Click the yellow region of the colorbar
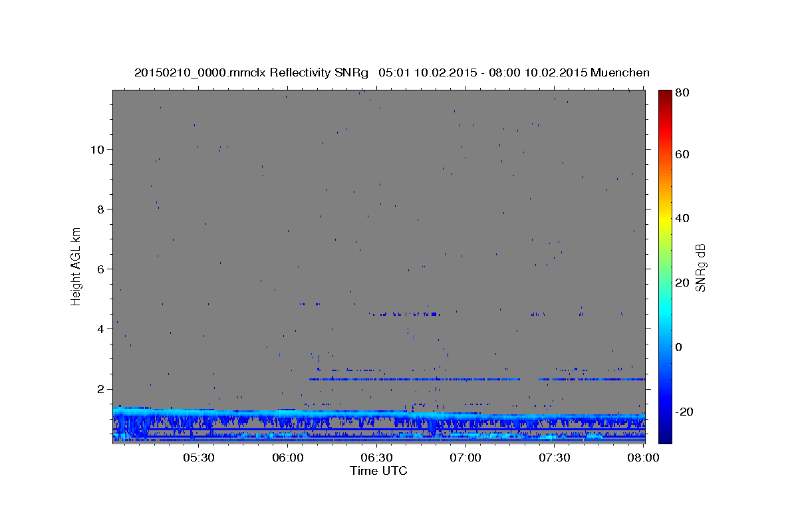This screenshot has width=798, height=532. pyautogui.click(x=665, y=218)
